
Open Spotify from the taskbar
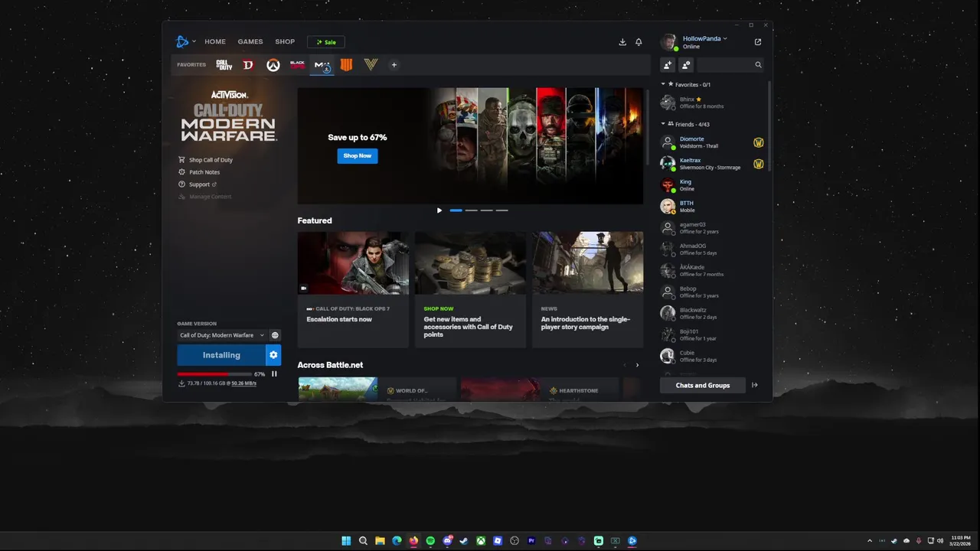tap(430, 541)
